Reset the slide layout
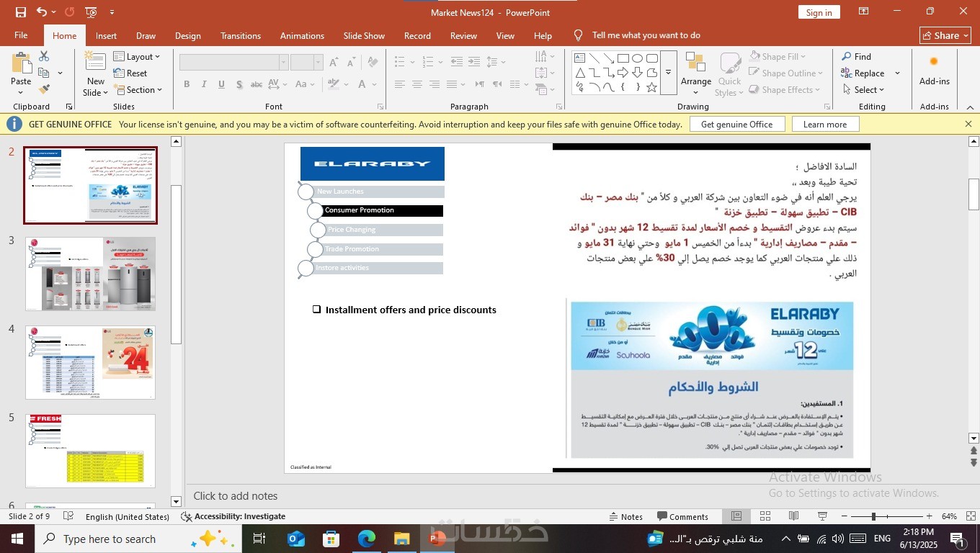 [130, 73]
